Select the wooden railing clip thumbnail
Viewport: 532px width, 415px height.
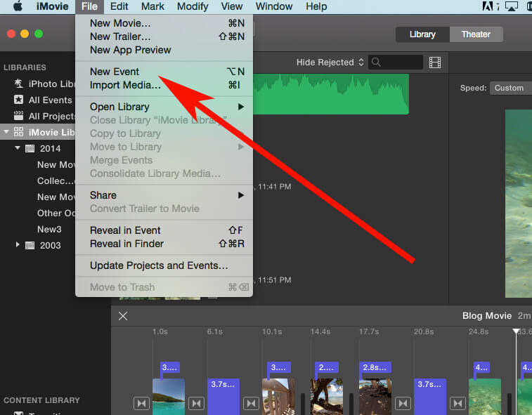[278, 397]
